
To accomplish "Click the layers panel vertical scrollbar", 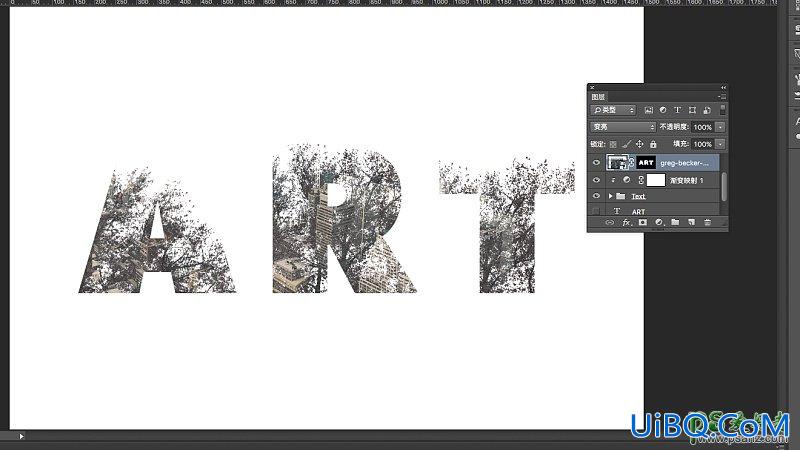I will [723, 187].
